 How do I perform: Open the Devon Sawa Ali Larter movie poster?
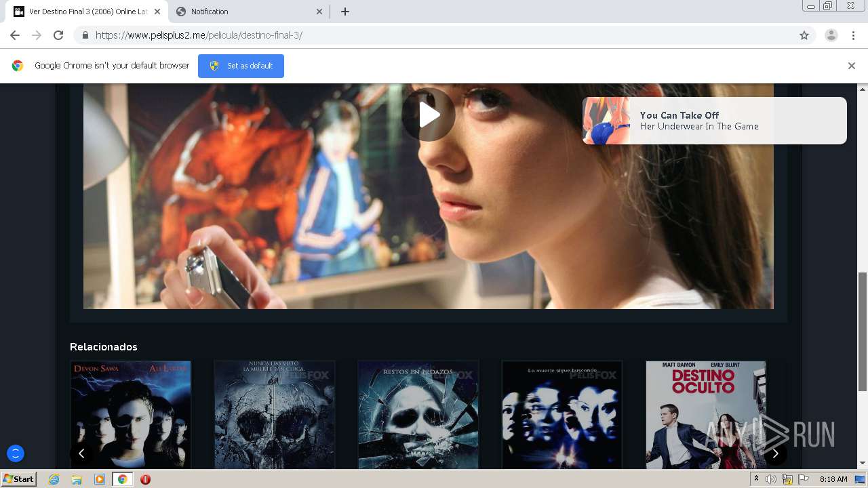131,415
